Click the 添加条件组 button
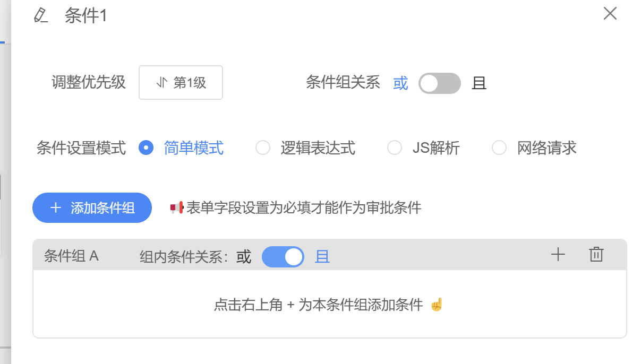Image resolution: width=641 pixels, height=364 pixels. point(92,207)
